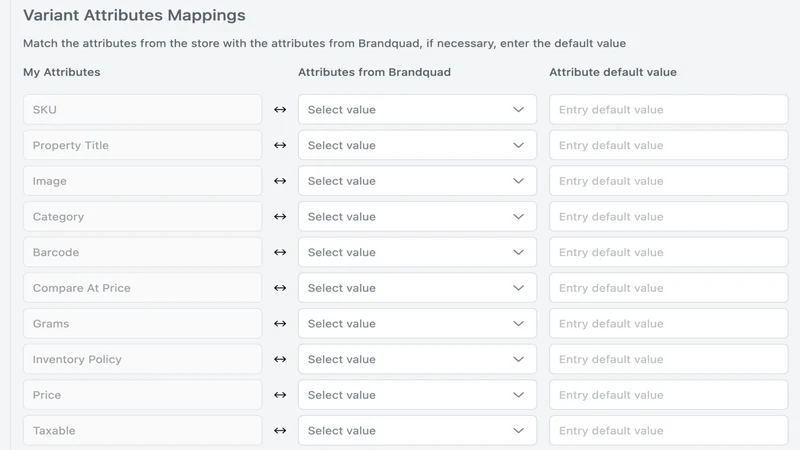Click the mapping arrow icon beside Price

coord(280,395)
